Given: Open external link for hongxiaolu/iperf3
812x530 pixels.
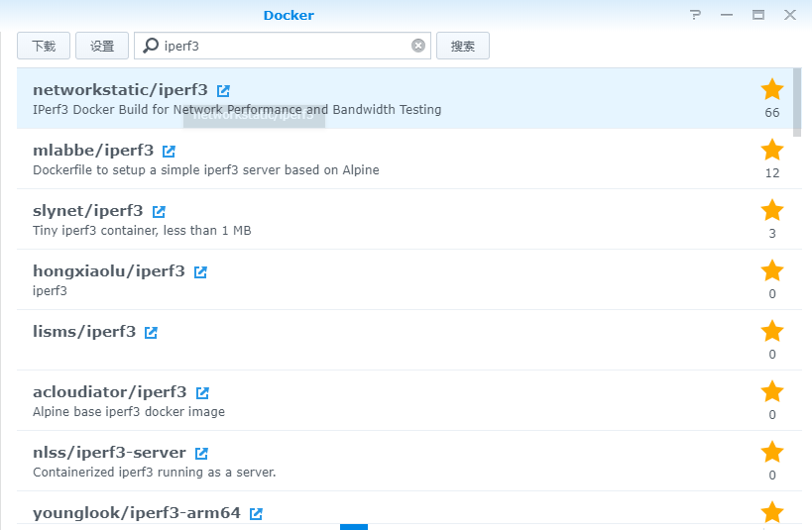Looking at the screenshot, I should point(200,272).
